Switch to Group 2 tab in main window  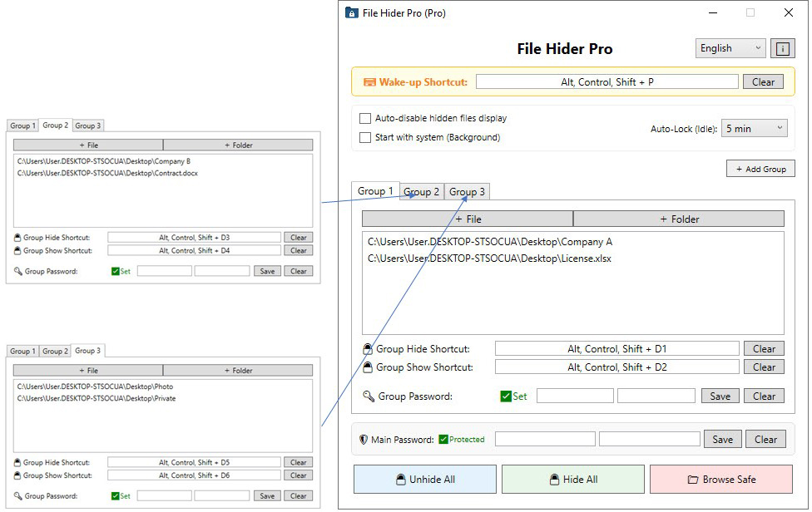[x=422, y=192]
